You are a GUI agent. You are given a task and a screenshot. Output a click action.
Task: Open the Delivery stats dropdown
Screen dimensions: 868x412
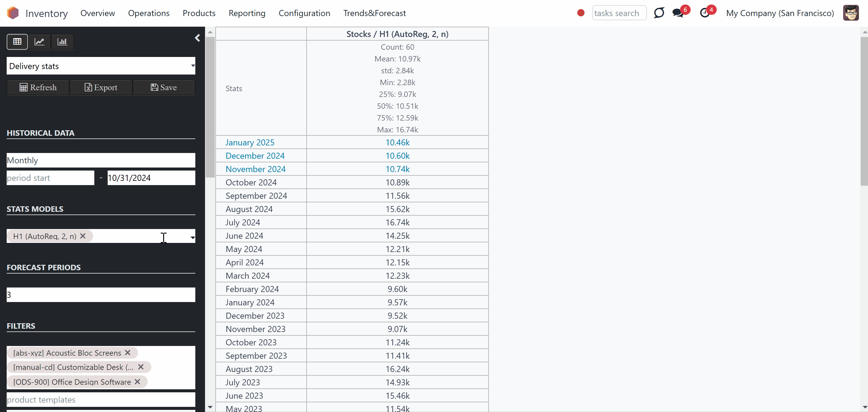pos(101,66)
